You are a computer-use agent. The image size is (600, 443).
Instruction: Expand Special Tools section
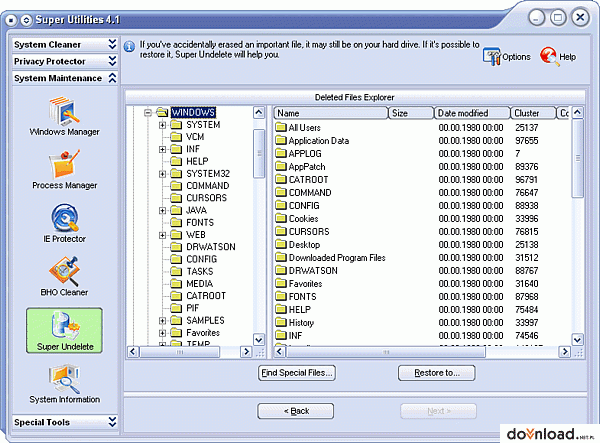tap(64, 422)
